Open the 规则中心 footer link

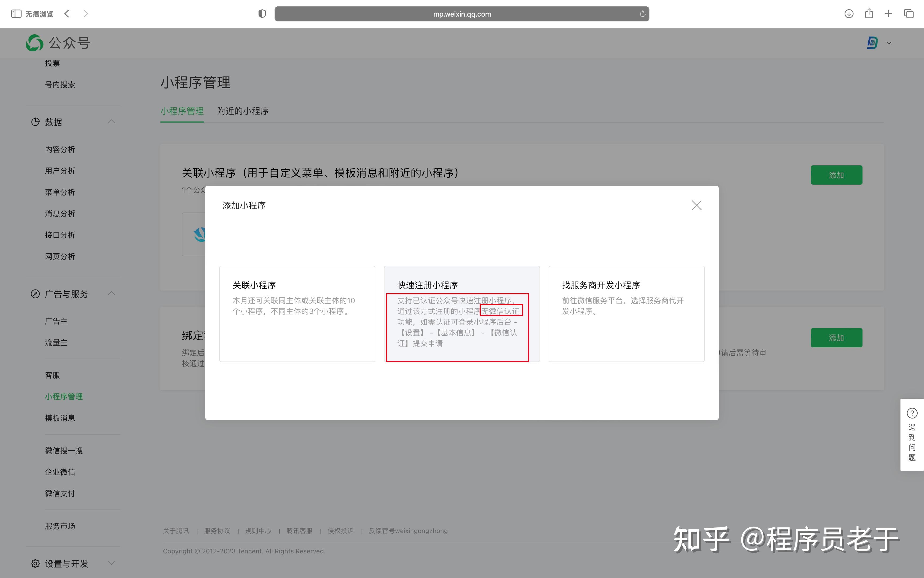[x=258, y=531]
